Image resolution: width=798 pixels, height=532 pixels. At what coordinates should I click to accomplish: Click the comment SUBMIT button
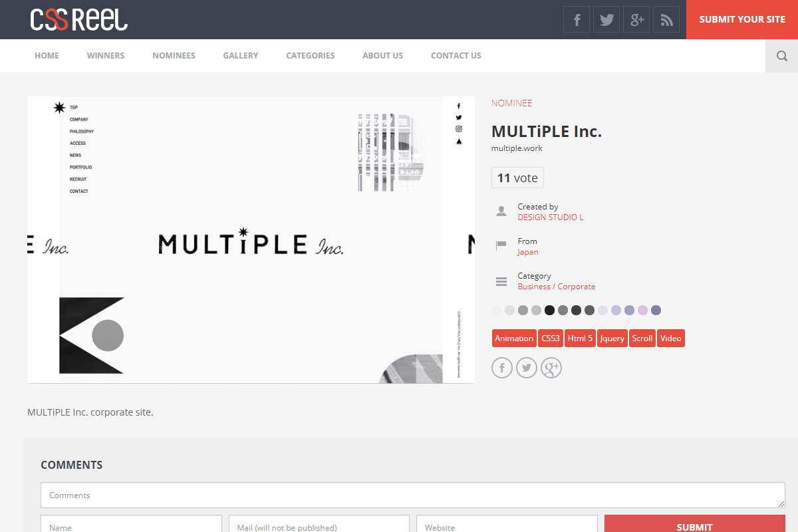[x=695, y=524]
